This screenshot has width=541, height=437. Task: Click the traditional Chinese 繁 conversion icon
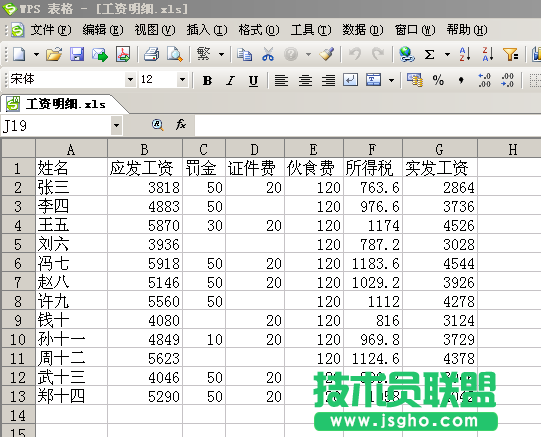coord(203,54)
